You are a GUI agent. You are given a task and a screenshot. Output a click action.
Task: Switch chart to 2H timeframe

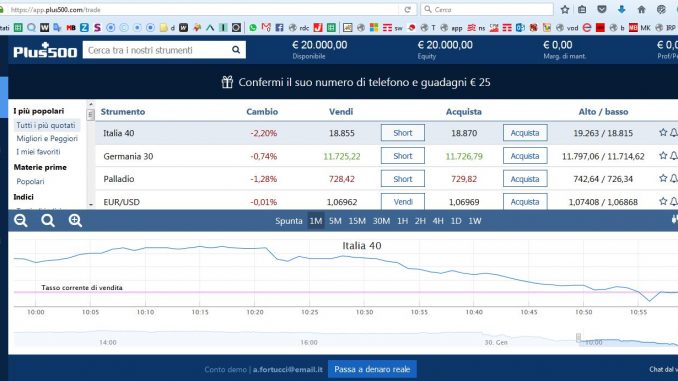(420, 221)
